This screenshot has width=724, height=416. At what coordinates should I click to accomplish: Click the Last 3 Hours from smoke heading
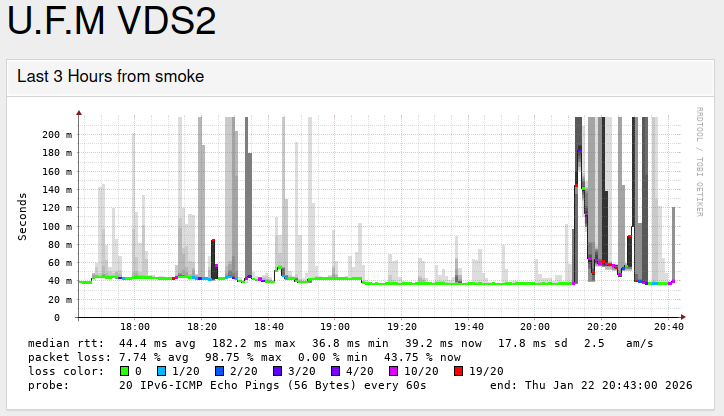(x=111, y=76)
